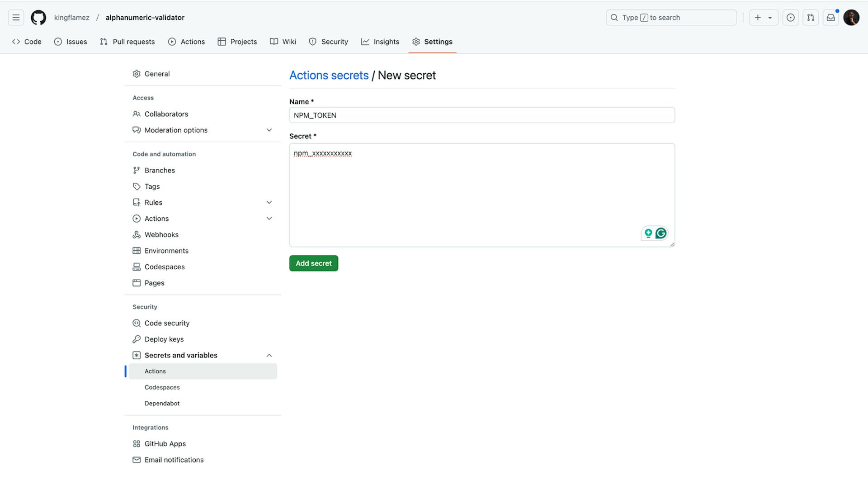The width and height of the screenshot is (868, 500).
Task: Open Webhooks settings in sidebar
Action: click(x=161, y=235)
